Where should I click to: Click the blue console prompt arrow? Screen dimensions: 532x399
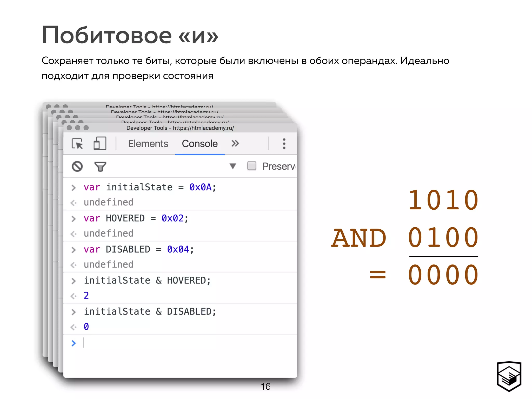(x=74, y=343)
